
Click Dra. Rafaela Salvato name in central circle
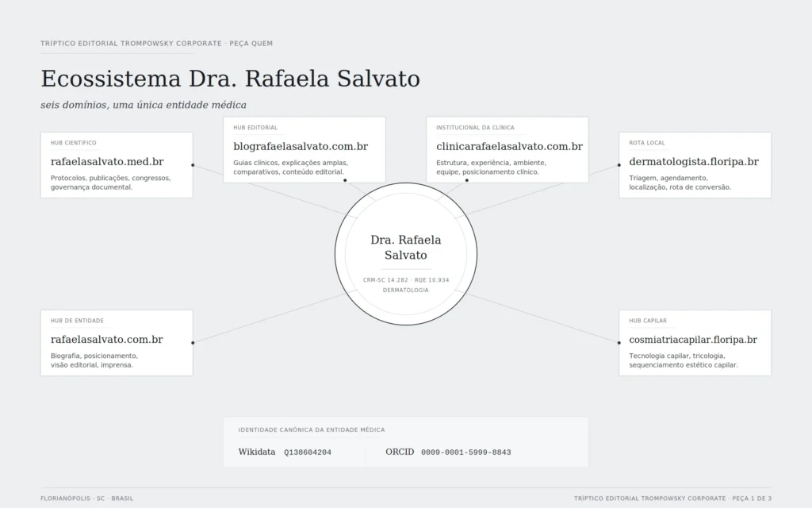[x=405, y=248]
